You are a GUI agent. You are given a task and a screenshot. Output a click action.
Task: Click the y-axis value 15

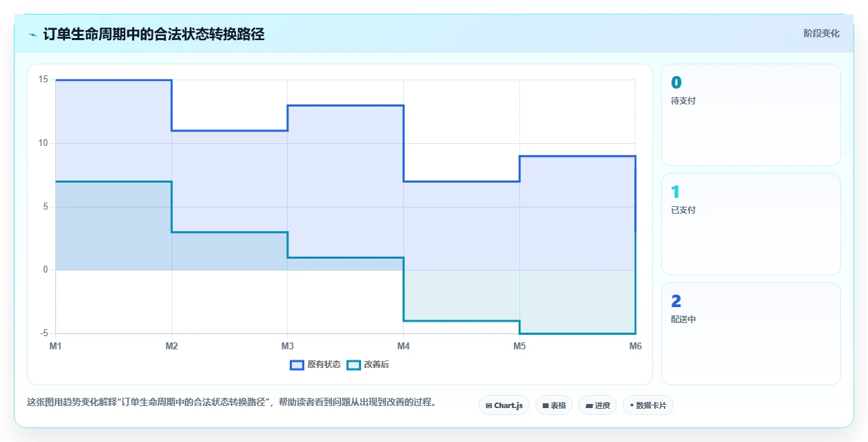pyautogui.click(x=43, y=80)
